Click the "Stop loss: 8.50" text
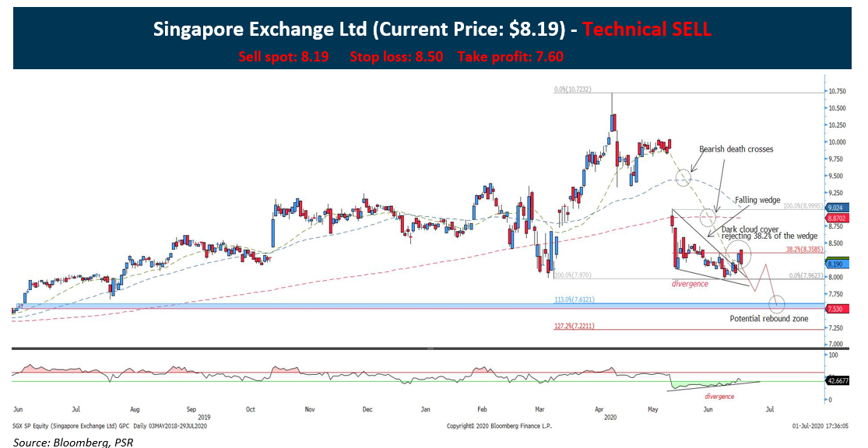Image resolution: width=868 pixels, height=448 pixels. (396, 57)
